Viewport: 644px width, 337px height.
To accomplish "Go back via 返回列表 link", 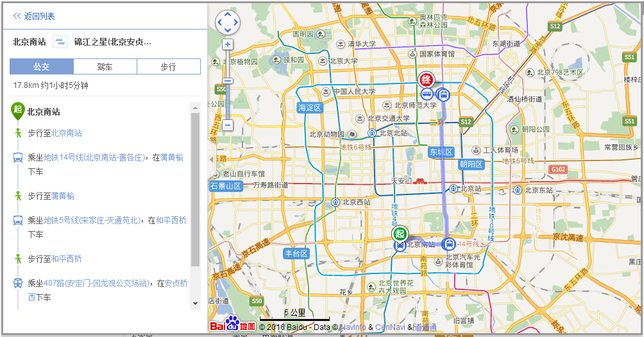I will [34, 16].
